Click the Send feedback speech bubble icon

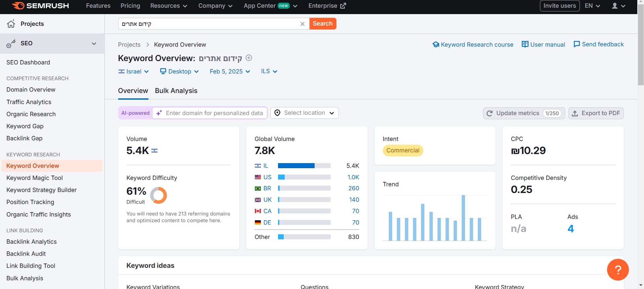[577, 44]
